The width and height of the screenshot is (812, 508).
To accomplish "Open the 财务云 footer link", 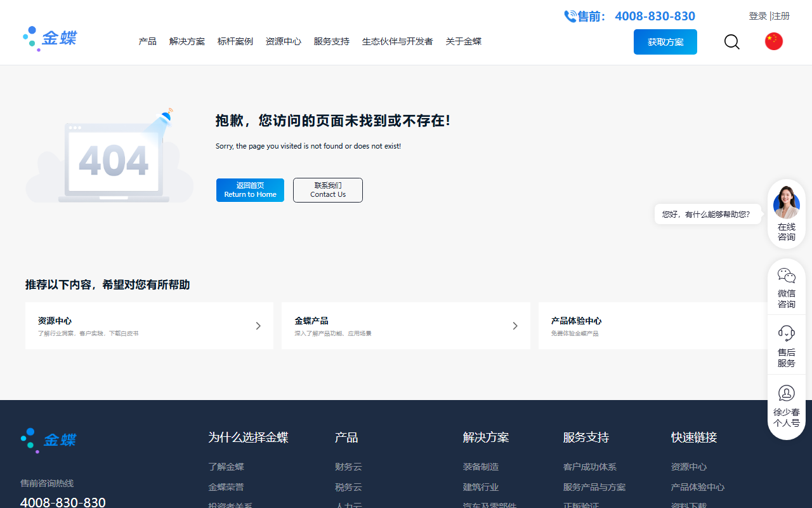I will tap(348, 467).
